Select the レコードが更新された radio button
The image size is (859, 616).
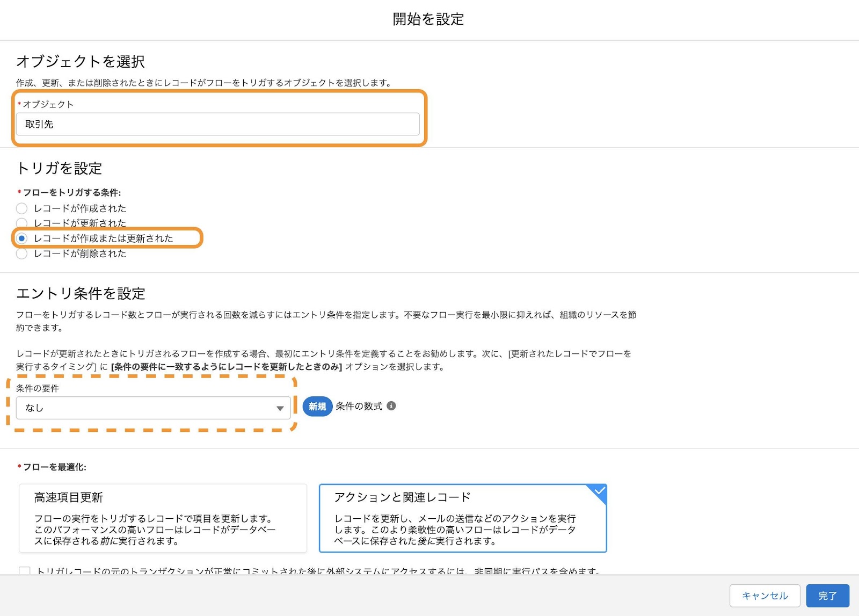[21, 223]
